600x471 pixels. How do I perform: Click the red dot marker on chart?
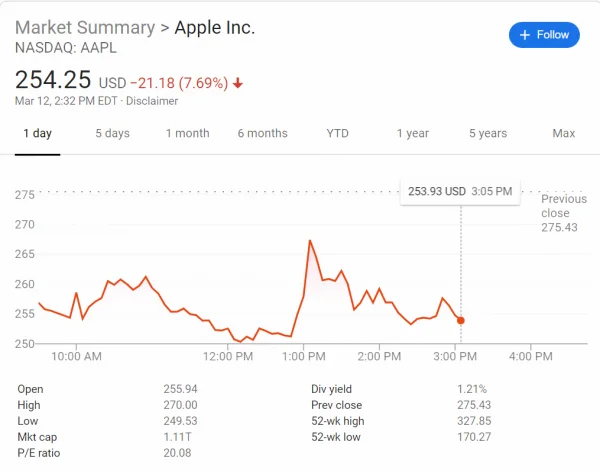(x=460, y=320)
